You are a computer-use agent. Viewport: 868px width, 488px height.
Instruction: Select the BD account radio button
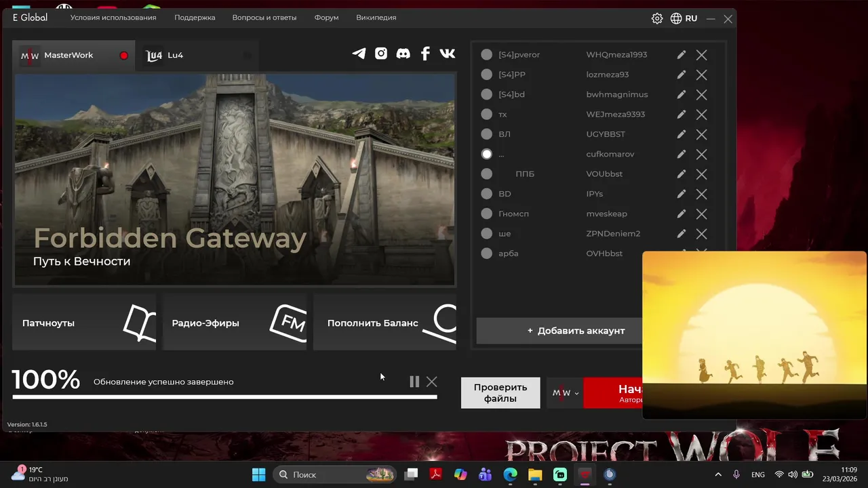tap(487, 194)
